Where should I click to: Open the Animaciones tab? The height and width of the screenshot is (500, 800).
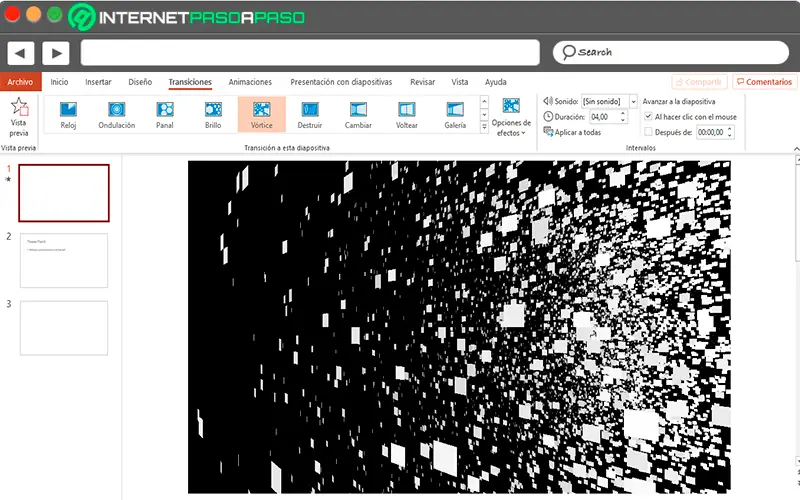250,82
